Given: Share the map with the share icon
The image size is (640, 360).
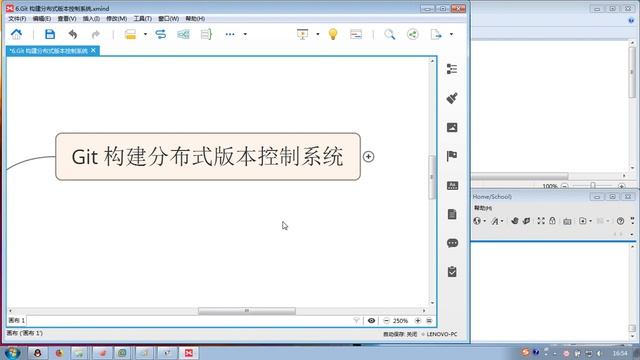Looking at the screenshot, I should (413, 34).
